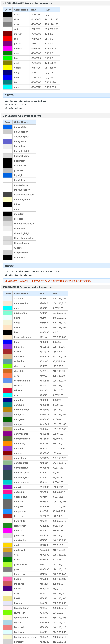The height and width of the screenshot is (644, 110).
Task: Click the 'darkolivegreen' color name
Action: 22,439
